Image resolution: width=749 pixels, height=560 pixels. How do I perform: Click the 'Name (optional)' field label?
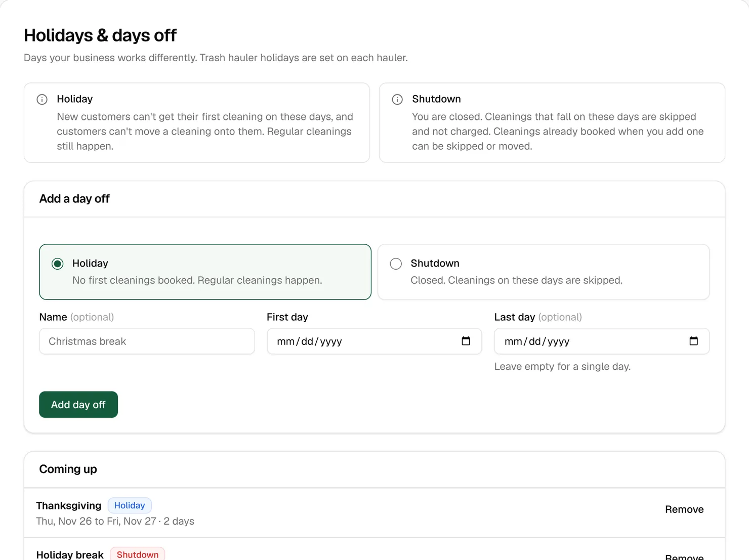pyautogui.click(x=76, y=317)
